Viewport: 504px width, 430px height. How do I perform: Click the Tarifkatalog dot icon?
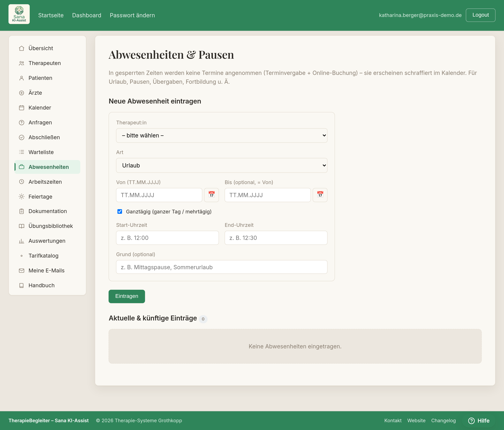point(22,256)
